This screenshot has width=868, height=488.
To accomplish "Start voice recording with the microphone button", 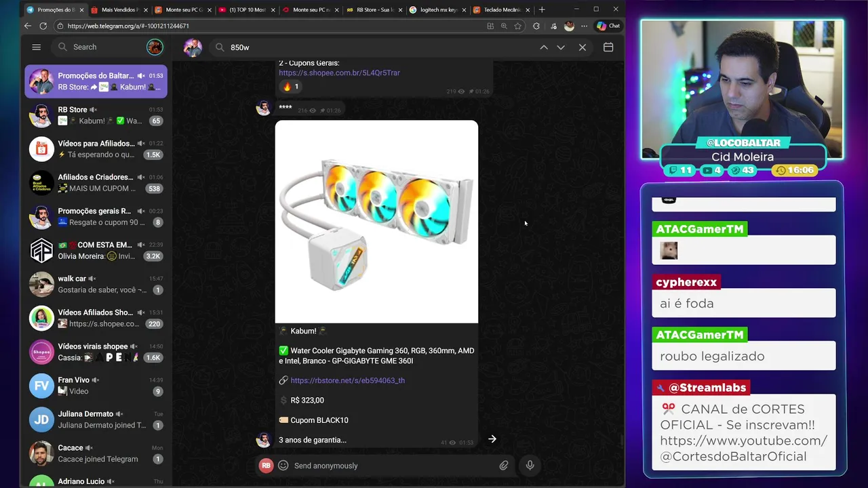I will pyautogui.click(x=530, y=466).
